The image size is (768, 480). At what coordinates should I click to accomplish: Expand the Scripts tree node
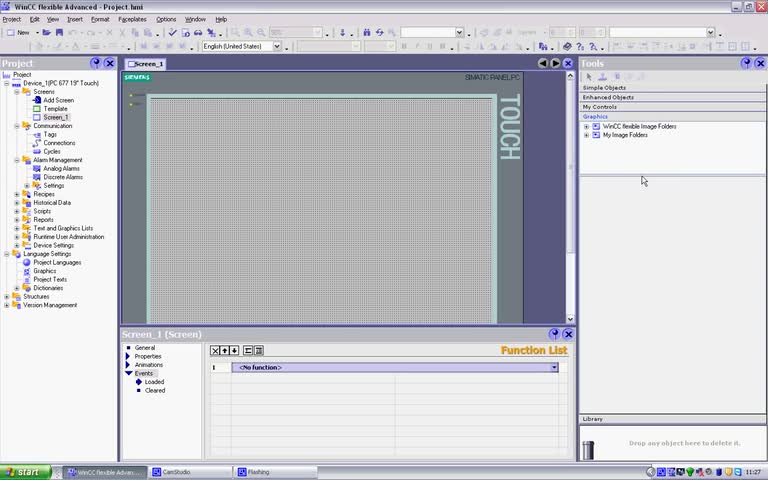click(x=17, y=211)
